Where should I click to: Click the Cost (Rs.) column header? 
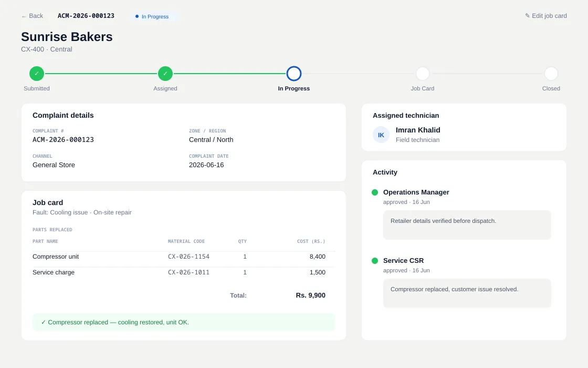pos(311,241)
